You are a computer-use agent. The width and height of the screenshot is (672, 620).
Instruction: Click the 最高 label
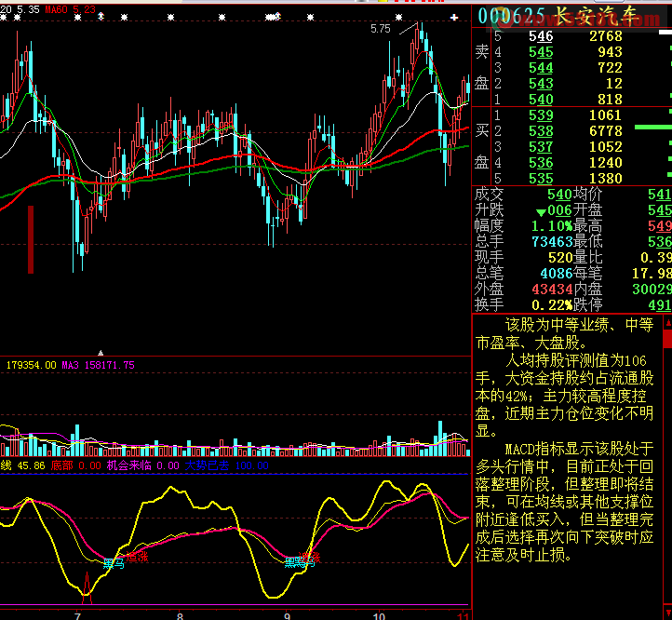pyautogui.click(x=587, y=226)
